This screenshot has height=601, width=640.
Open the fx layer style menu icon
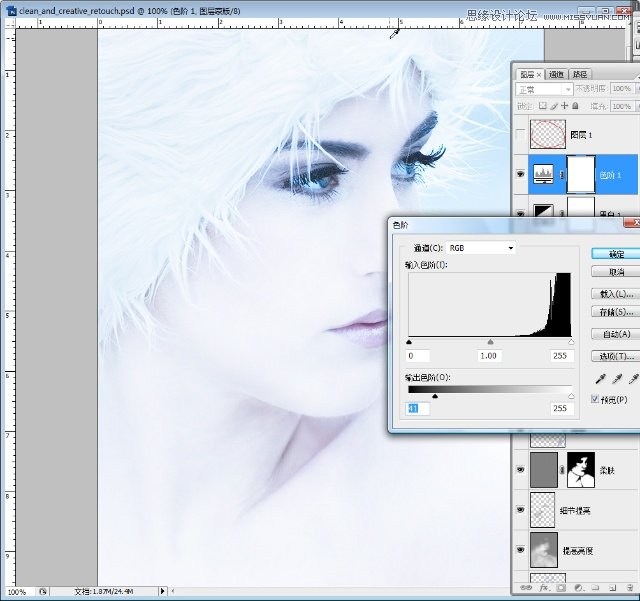tap(544, 588)
